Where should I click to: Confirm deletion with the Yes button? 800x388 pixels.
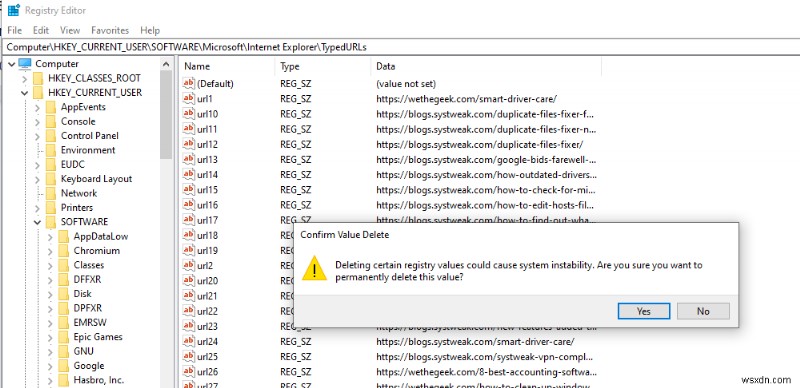[x=643, y=311]
